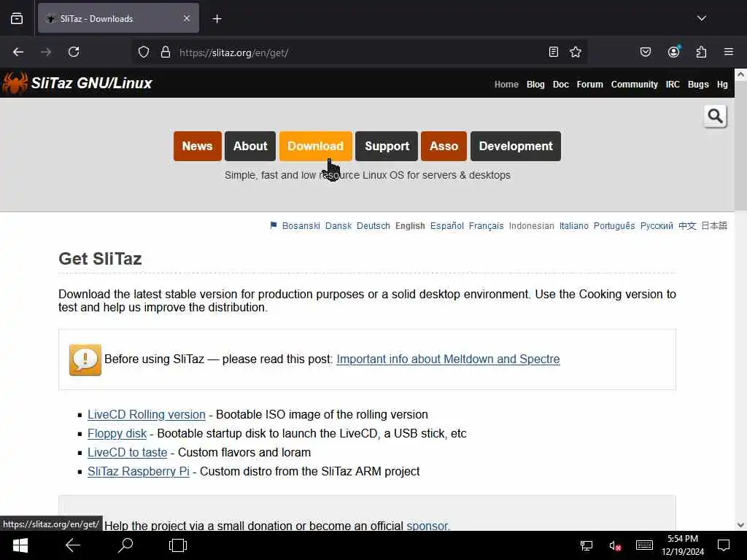Open the list all tabs chevron
The image size is (747, 560).
[x=701, y=18]
